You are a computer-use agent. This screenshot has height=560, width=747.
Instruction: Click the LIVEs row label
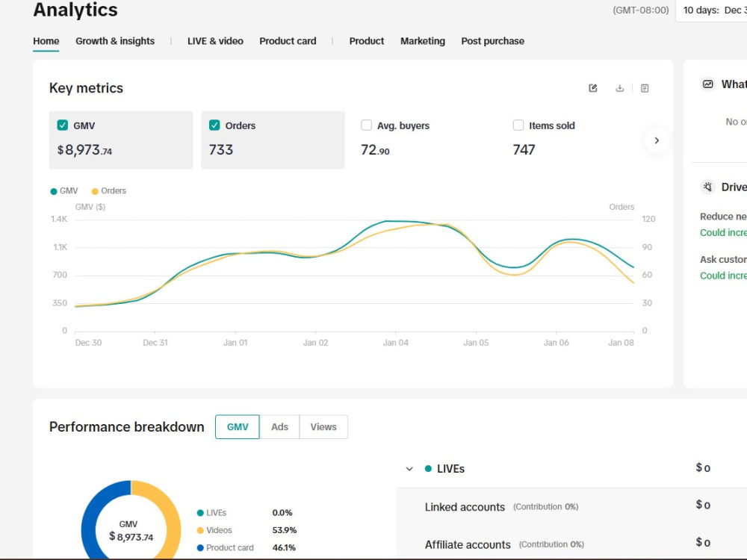pyautogui.click(x=450, y=469)
